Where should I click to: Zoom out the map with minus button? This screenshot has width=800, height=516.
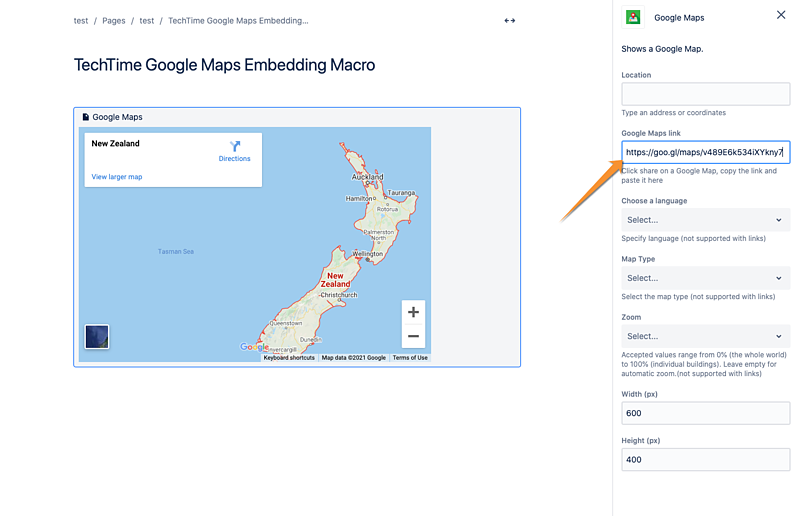[x=413, y=336]
